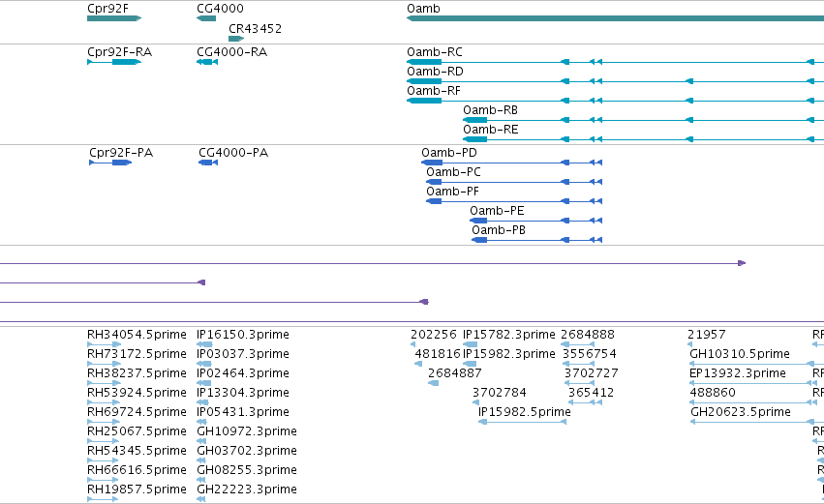
Task: Click the GH10310.5prime EST label
Action: pos(740,354)
